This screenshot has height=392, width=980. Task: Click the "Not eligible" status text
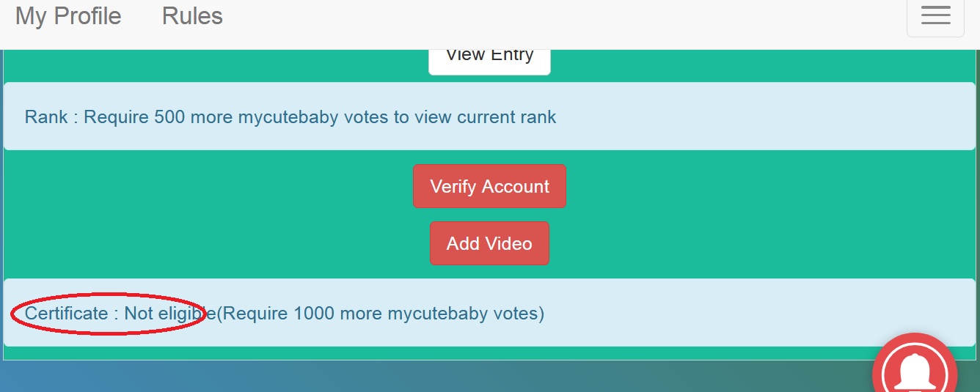tap(165, 314)
